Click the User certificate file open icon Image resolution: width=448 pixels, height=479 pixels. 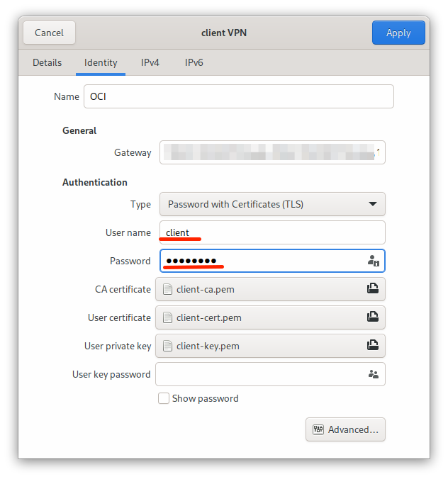pyautogui.click(x=372, y=317)
